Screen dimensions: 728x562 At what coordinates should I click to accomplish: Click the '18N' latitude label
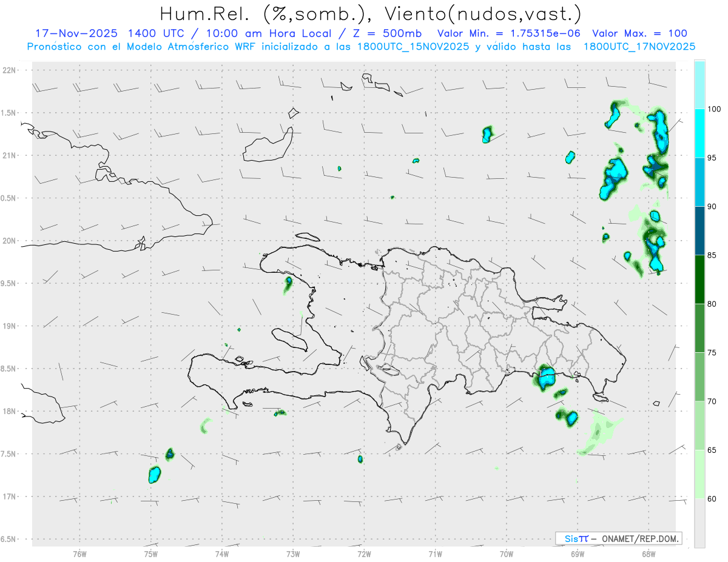click(x=10, y=411)
